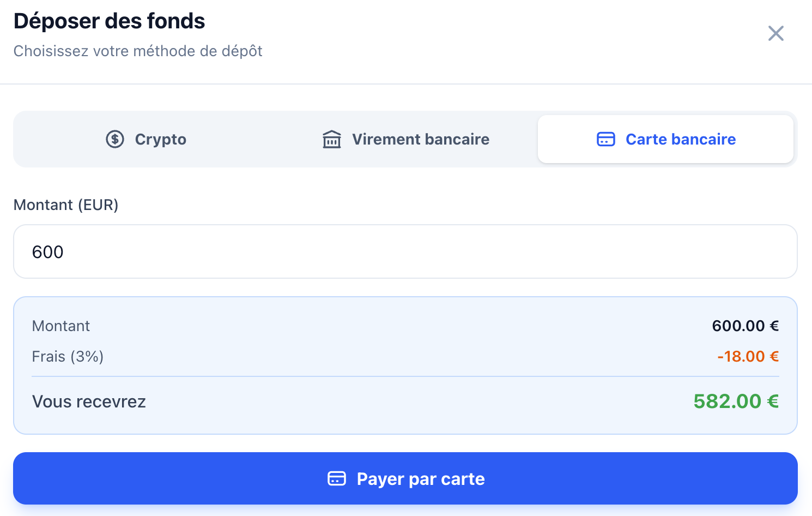The width and height of the screenshot is (812, 516).
Task: Click the Déposer des fonds heading
Action: pos(109,21)
